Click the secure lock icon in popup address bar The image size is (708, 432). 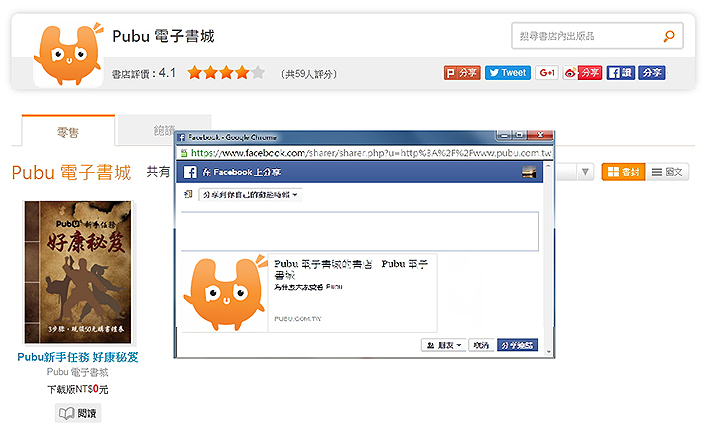[184, 153]
